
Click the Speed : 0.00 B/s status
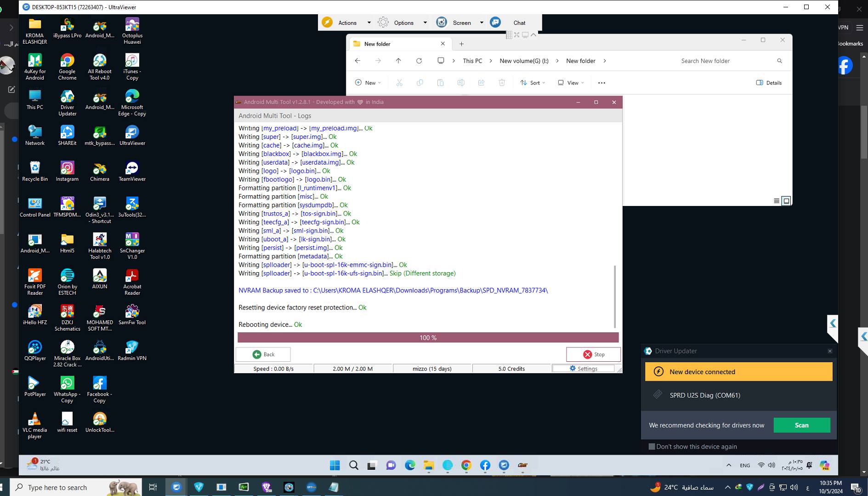(x=273, y=369)
